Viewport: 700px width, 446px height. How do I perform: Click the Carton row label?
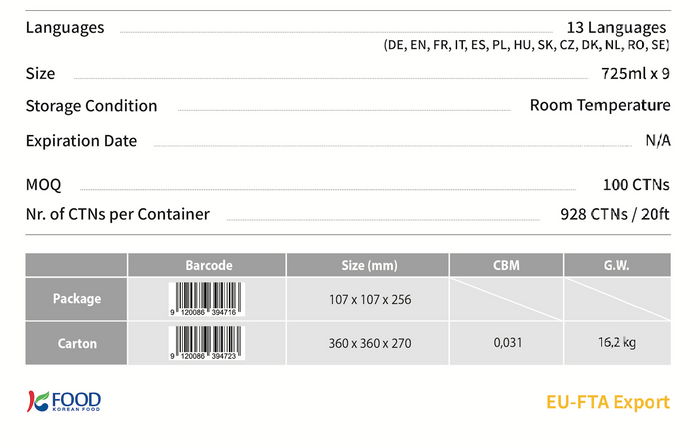76,343
